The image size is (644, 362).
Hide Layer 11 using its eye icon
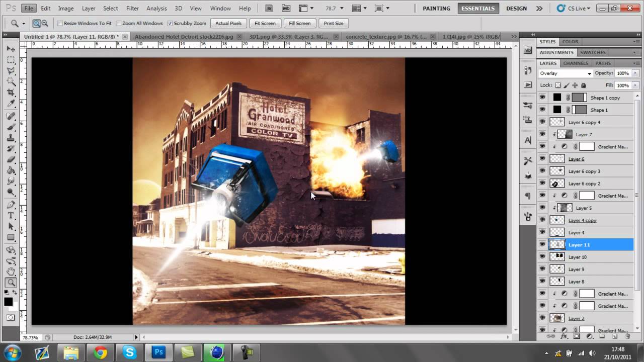[542, 245]
